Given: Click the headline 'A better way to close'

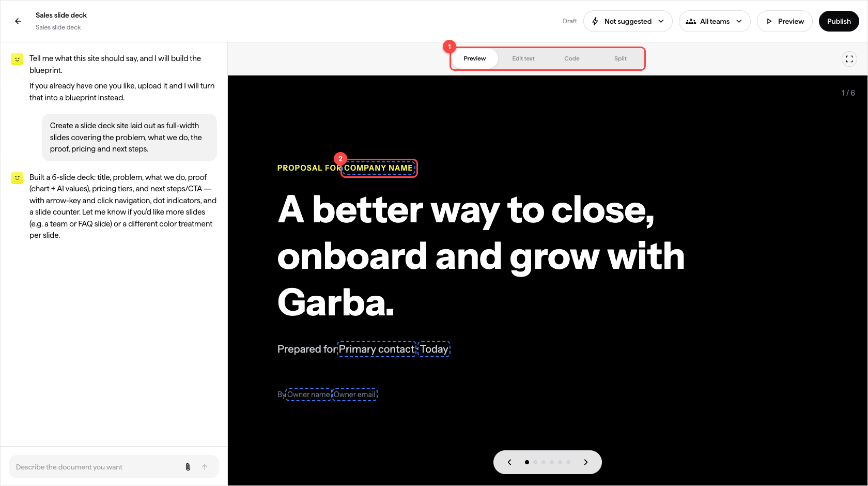Looking at the screenshot, I should coord(466,210).
